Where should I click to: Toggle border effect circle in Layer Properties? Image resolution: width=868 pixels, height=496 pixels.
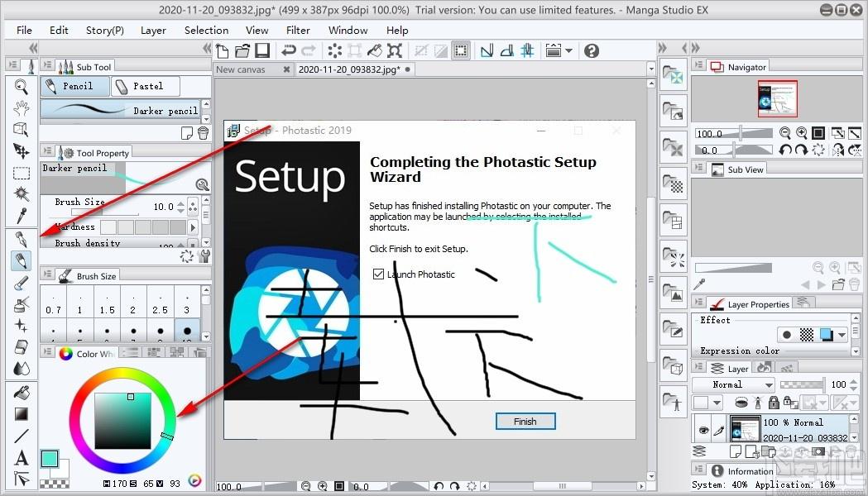(787, 335)
